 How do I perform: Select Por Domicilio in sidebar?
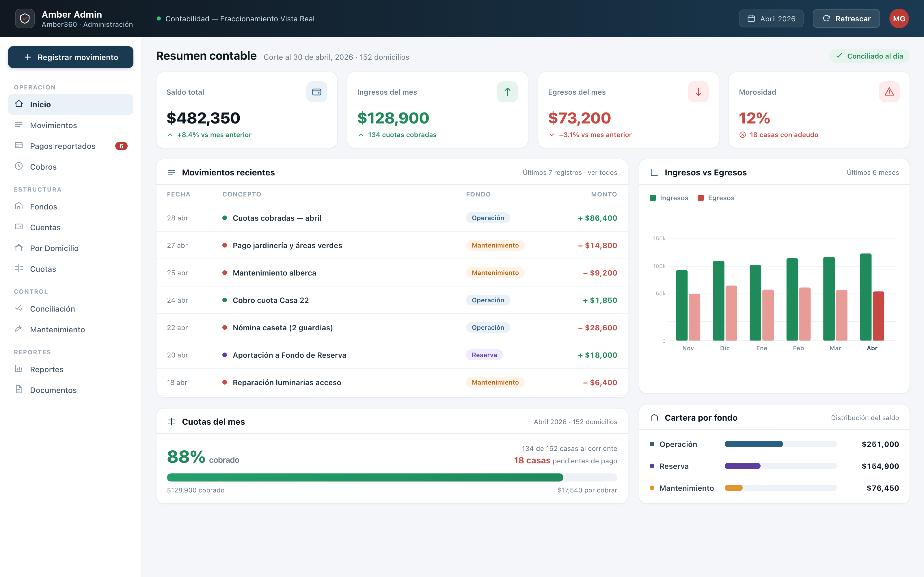click(71, 248)
